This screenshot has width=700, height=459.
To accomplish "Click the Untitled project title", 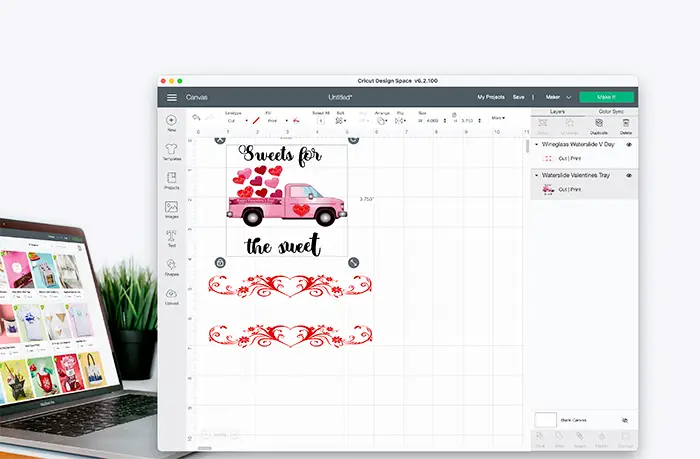I will pos(340,97).
